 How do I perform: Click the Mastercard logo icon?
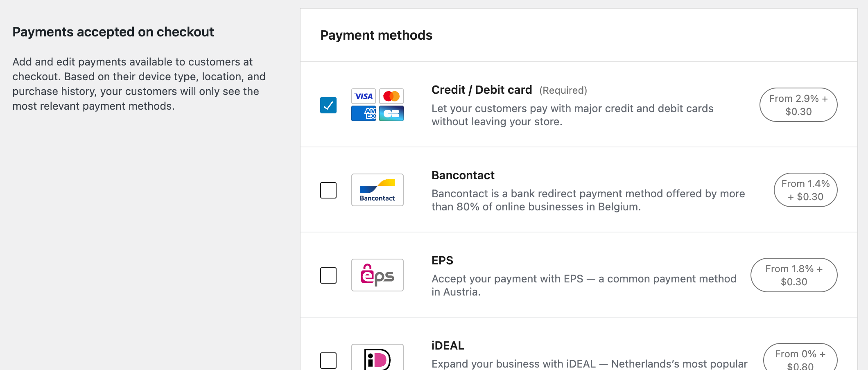pos(391,96)
